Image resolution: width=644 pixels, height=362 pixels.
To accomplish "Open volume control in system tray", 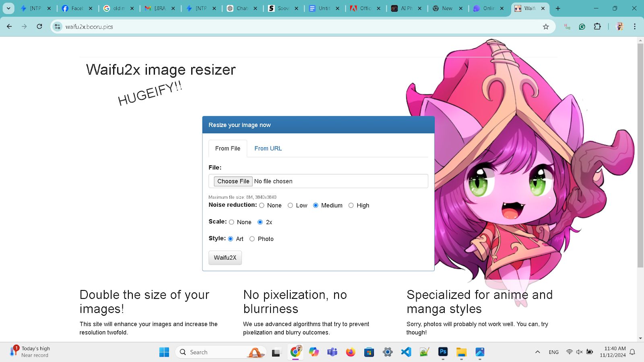I will click(x=579, y=352).
